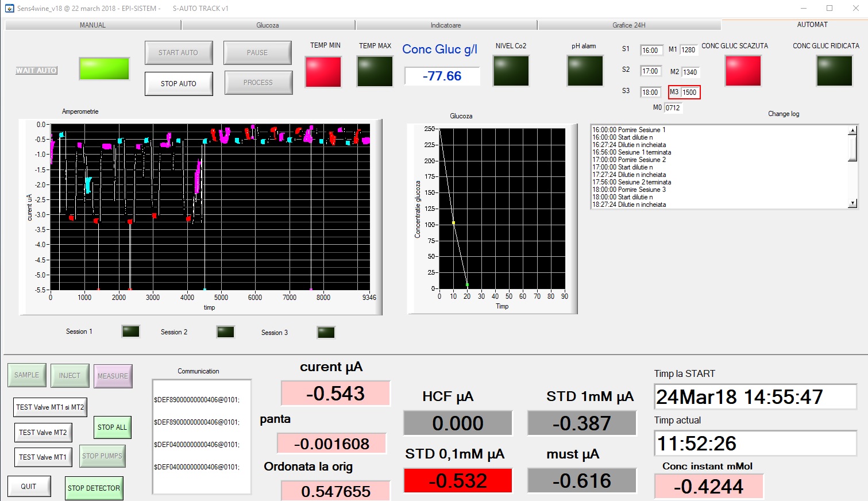The image size is (868, 501).
Task: Open the Grafice 24H tab
Action: pos(629,25)
